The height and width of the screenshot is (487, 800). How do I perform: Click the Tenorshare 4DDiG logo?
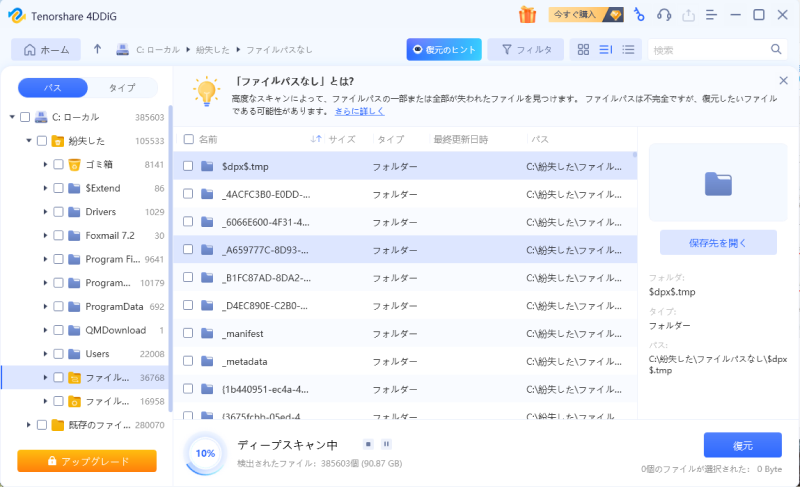[x=17, y=15]
